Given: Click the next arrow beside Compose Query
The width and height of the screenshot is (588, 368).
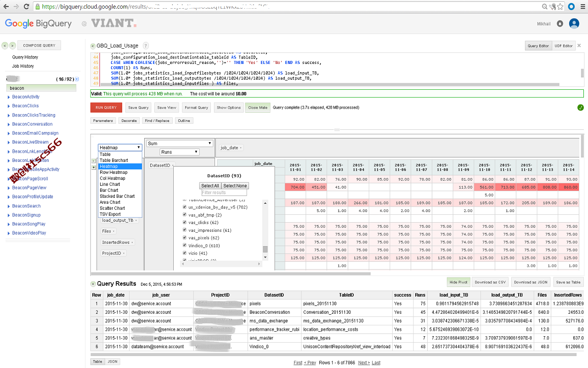Looking at the screenshot, I should (x=12, y=46).
